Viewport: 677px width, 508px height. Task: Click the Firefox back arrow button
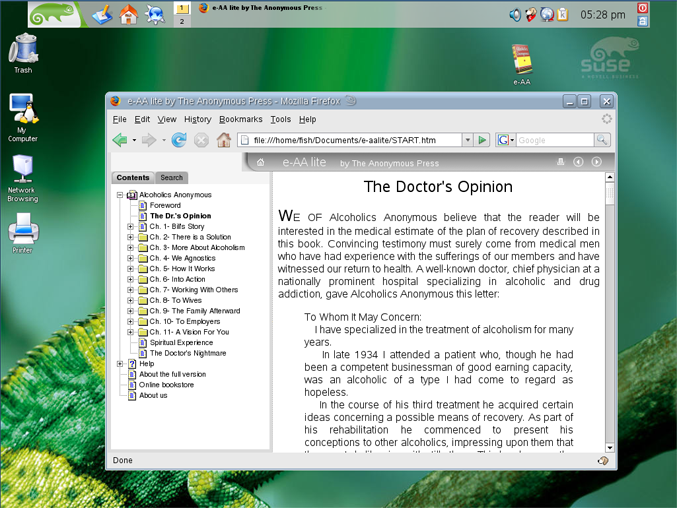tap(120, 140)
